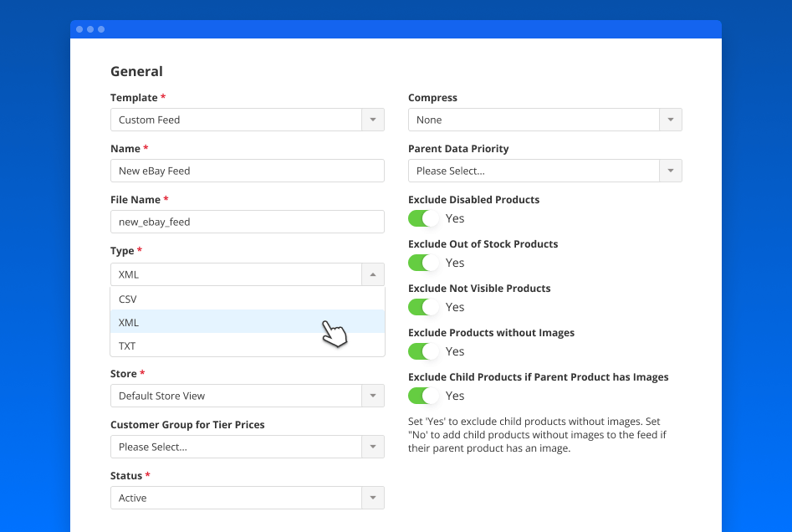Screen dimensions: 792x532
Task: Open the Customer Group for Tier Prices arrow
Action: click(372, 446)
